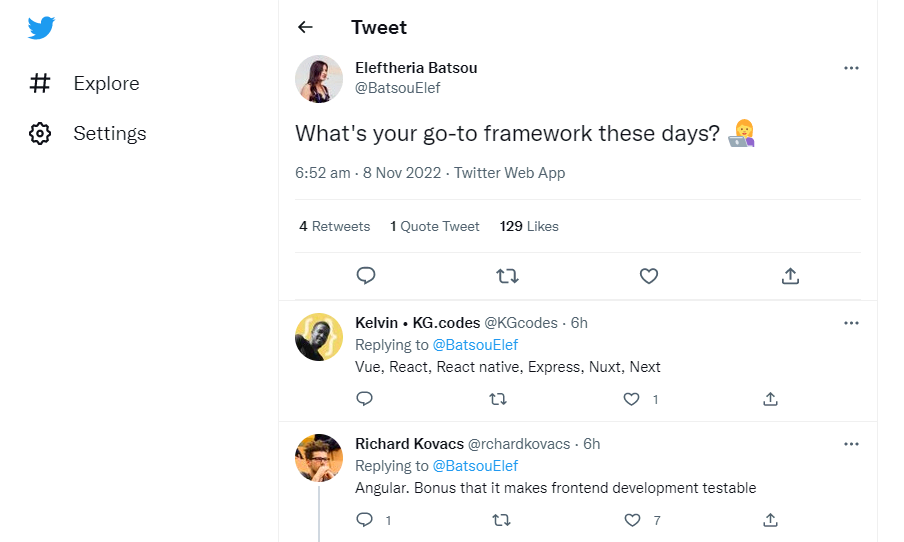The height and width of the screenshot is (542, 904).
Task: Click the Twitter bird logo
Action: pos(41,28)
